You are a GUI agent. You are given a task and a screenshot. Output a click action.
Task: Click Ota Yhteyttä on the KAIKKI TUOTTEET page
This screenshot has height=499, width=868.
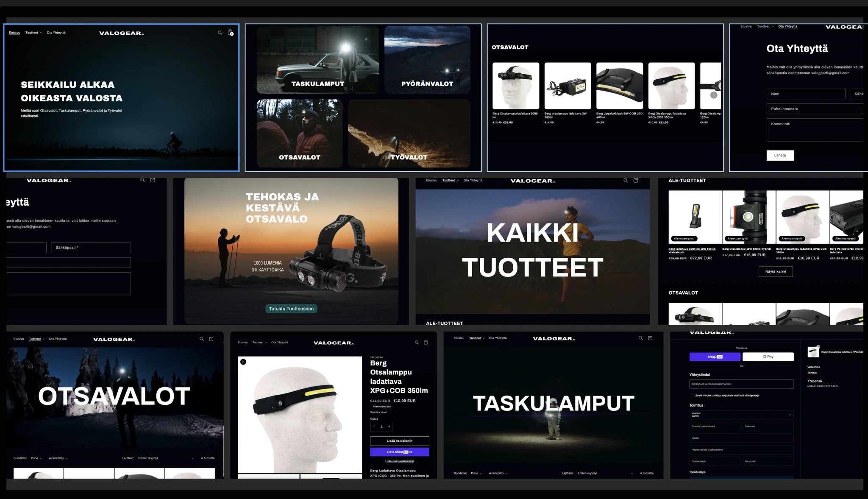473,181
